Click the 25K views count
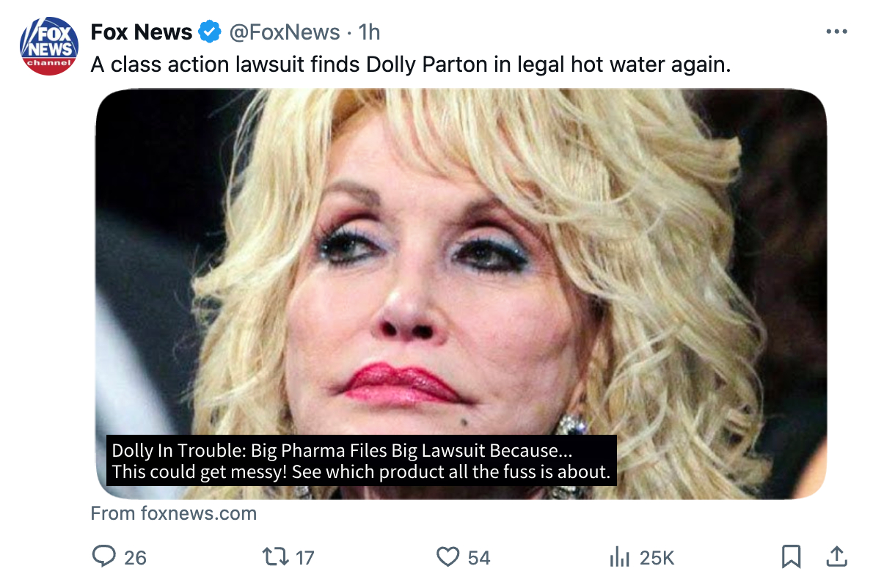This screenshot has width=873, height=588. (657, 558)
